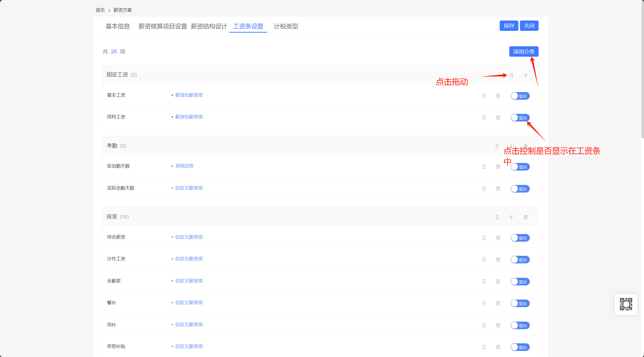The width and height of the screenshot is (644, 357).
Task: Toggle 显示 switch for 实际出勤天数
Action: tap(520, 189)
